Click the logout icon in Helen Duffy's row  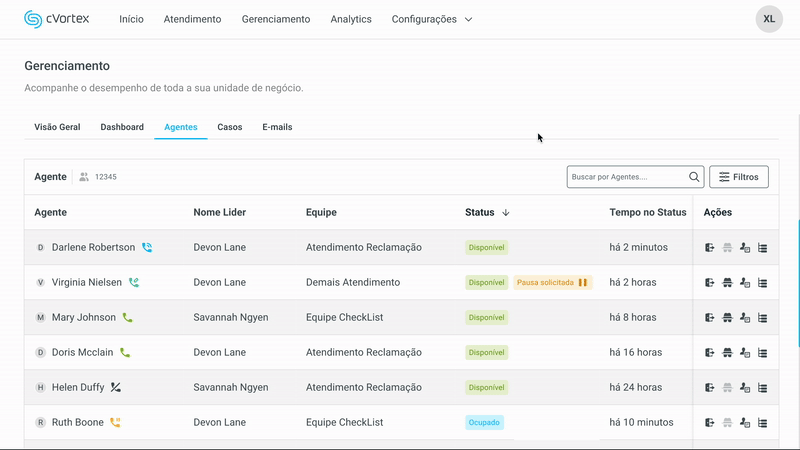pyautogui.click(x=709, y=388)
